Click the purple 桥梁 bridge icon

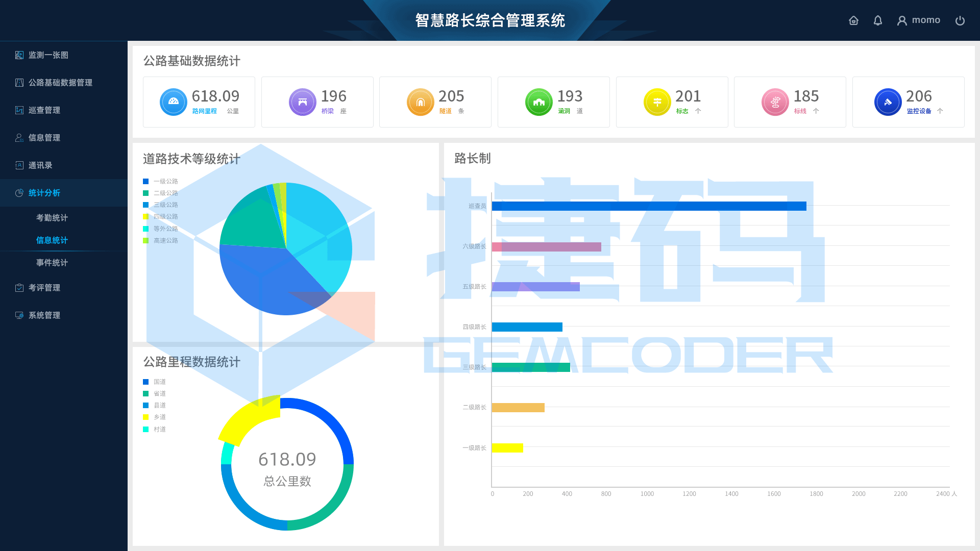pyautogui.click(x=303, y=102)
